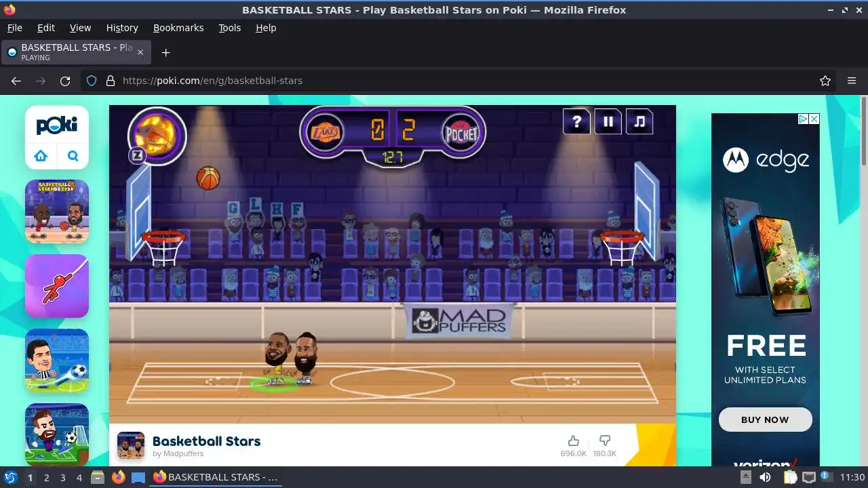Open AdChoices info triangle icon

(804, 119)
